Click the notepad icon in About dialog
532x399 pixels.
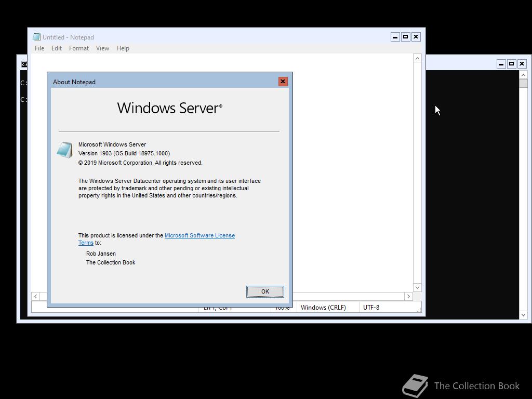coord(64,150)
